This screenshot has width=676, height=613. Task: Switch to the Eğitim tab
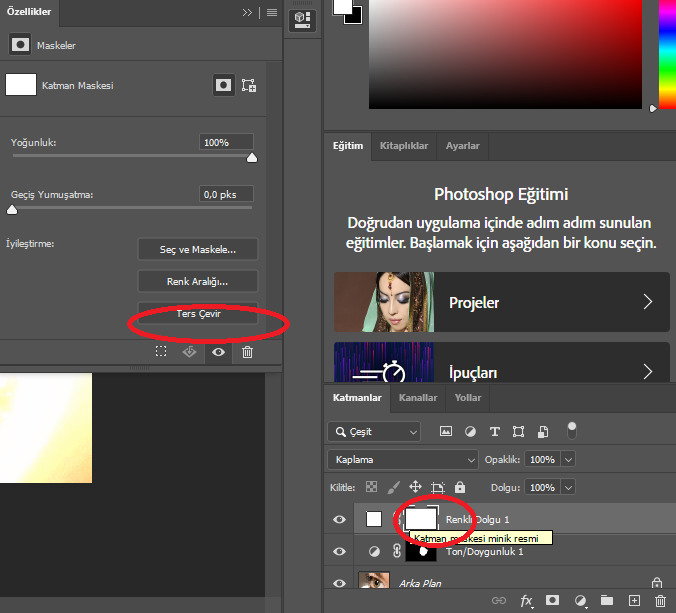[x=347, y=146]
